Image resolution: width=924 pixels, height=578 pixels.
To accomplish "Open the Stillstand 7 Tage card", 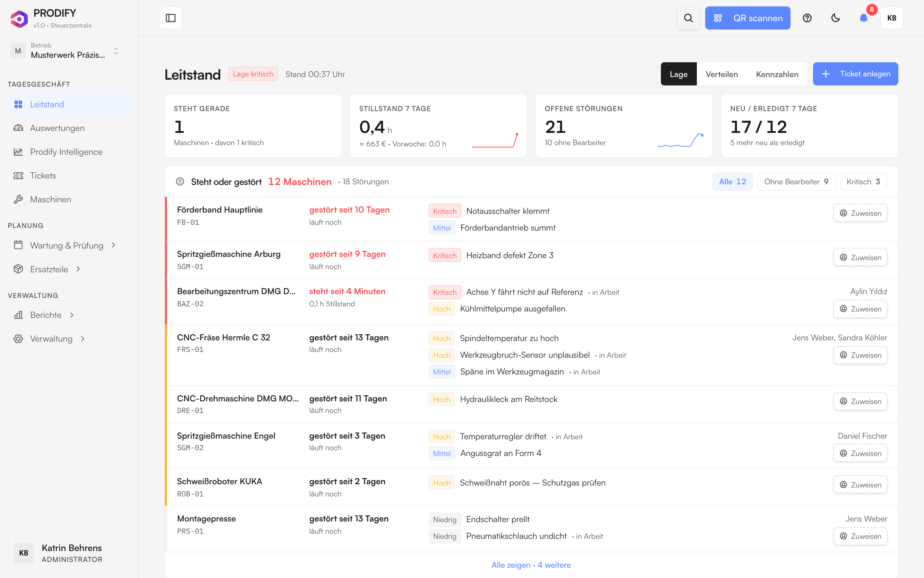I will click(438, 126).
